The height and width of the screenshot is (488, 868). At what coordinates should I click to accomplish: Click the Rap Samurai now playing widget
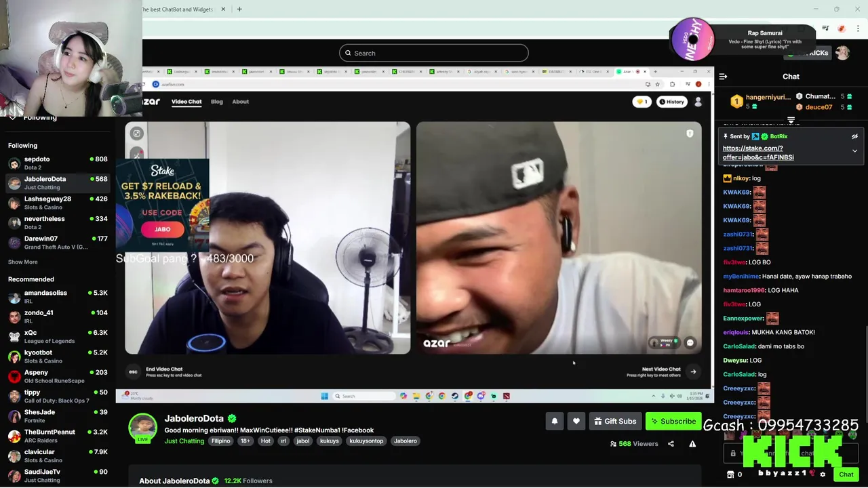[x=741, y=39]
